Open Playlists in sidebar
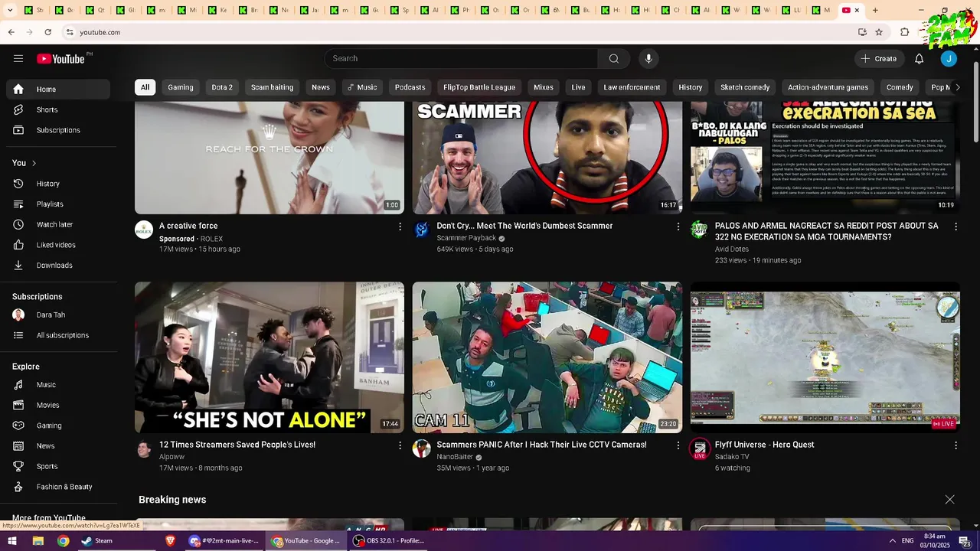This screenshot has height=551, width=980. [x=58, y=204]
